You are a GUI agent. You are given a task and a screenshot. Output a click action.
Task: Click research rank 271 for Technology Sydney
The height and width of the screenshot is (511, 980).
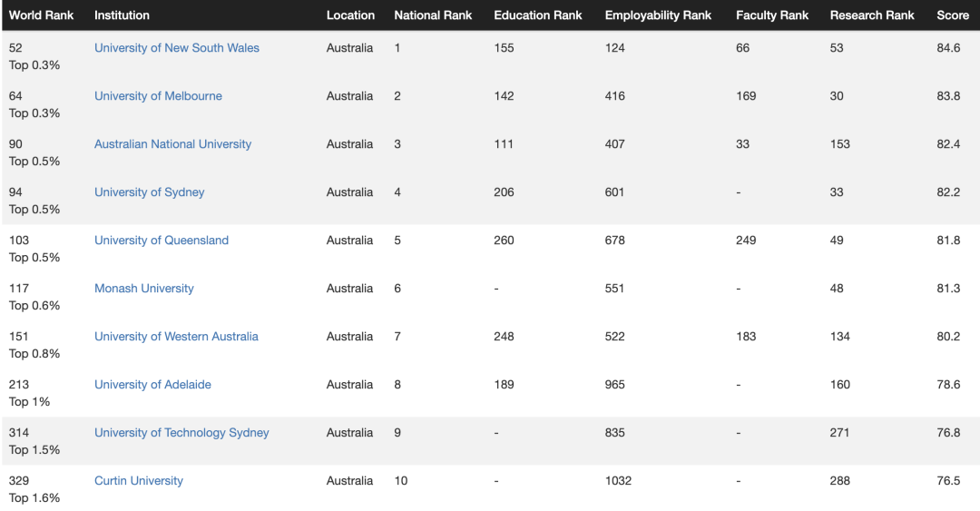coord(839,433)
